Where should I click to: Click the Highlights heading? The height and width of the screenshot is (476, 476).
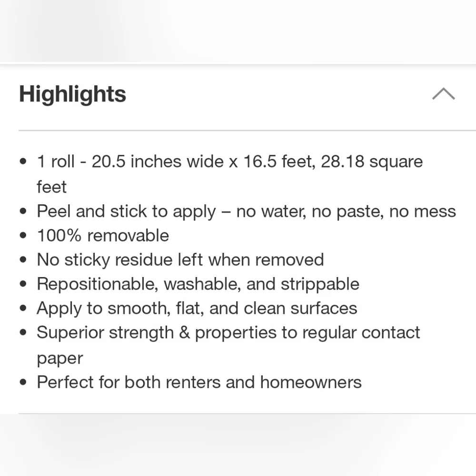click(x=72, y=94)
